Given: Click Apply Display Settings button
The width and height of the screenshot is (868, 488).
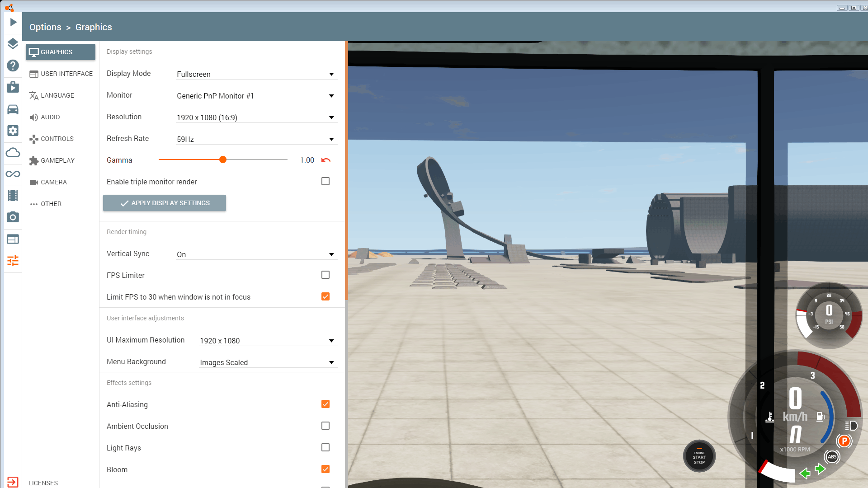Looking at the screenshot, I should click(x=165, y=203).
